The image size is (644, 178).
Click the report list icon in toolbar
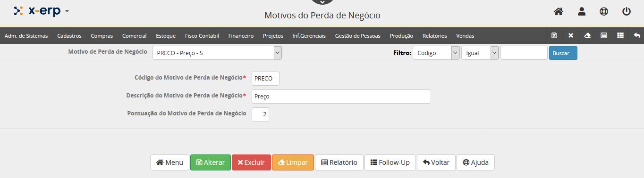pos(604,35)
